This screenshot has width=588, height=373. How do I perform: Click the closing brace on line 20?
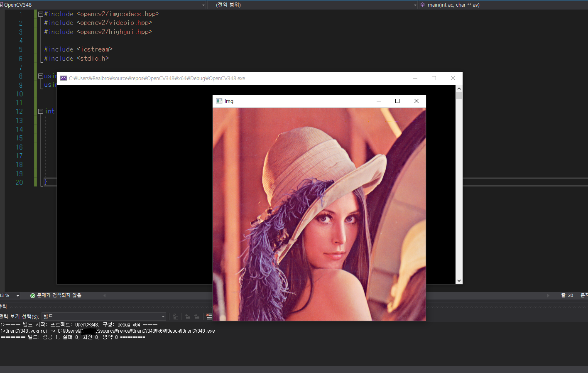[46, 182]
